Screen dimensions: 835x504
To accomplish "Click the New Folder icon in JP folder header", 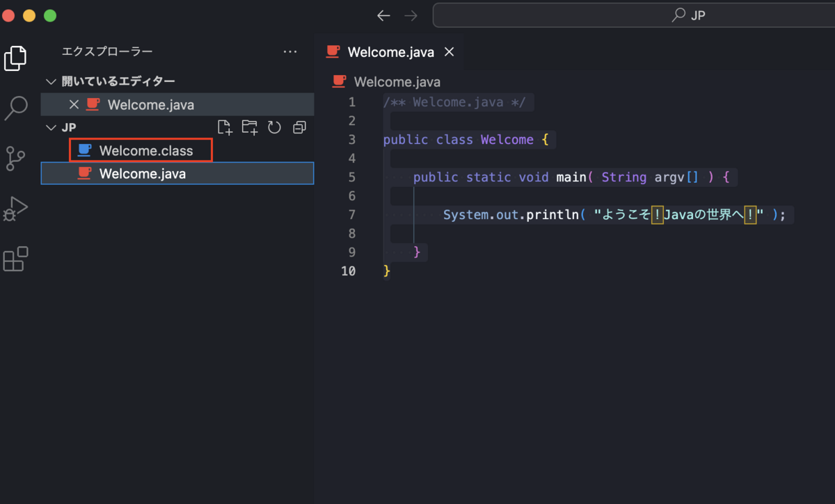I will pyautogui.click(x=249, y=127).
